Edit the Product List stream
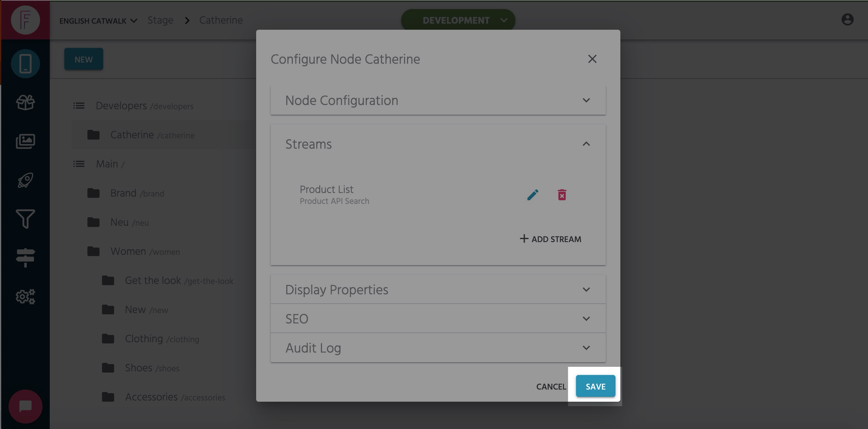Screen dimensions: 868x429 tap(533, 195)
